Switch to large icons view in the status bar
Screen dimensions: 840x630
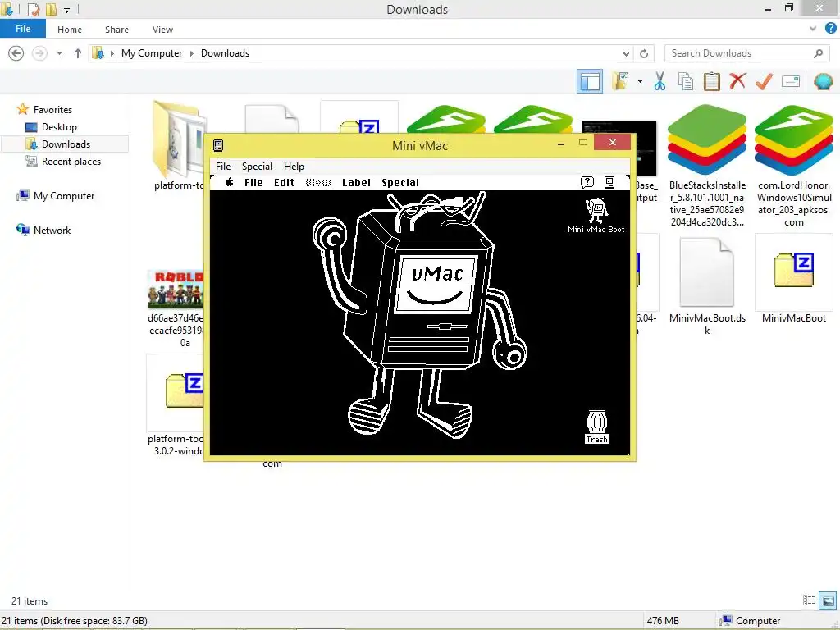828,600
